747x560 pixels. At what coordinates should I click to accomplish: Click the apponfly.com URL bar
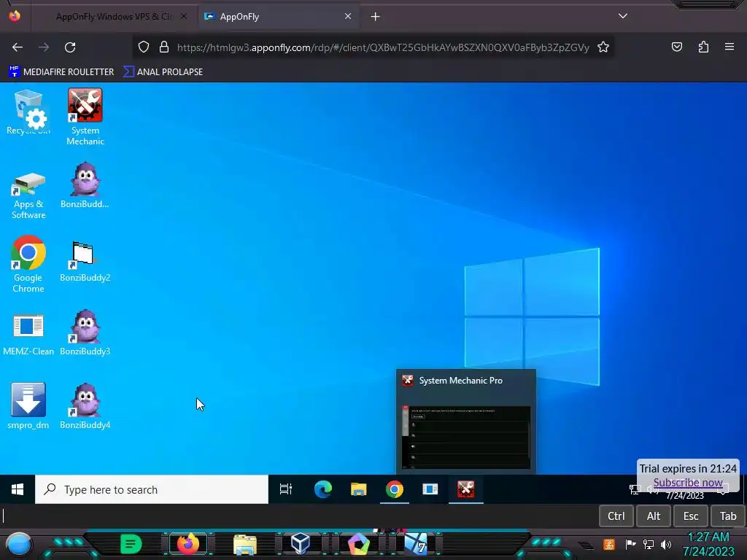[383, 47]
